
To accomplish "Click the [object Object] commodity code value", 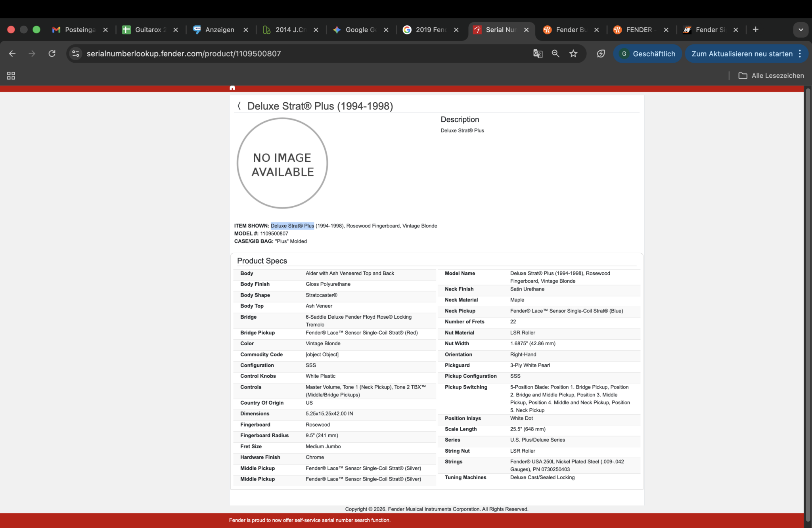I will (322, 354).
